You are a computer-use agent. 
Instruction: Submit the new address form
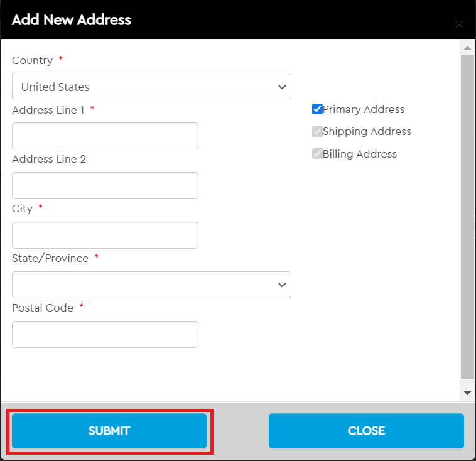pos(109,431)
